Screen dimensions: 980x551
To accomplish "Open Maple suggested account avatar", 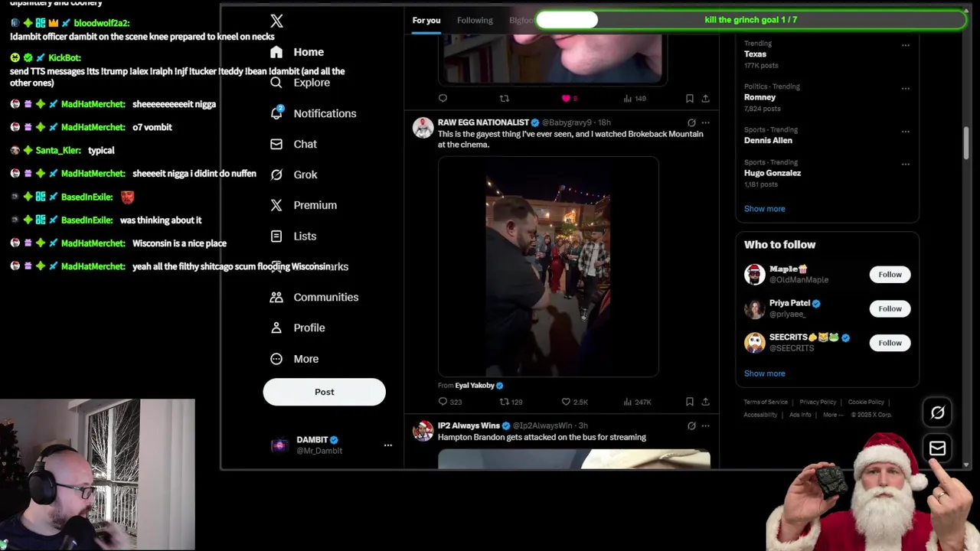I will (755, 274).
